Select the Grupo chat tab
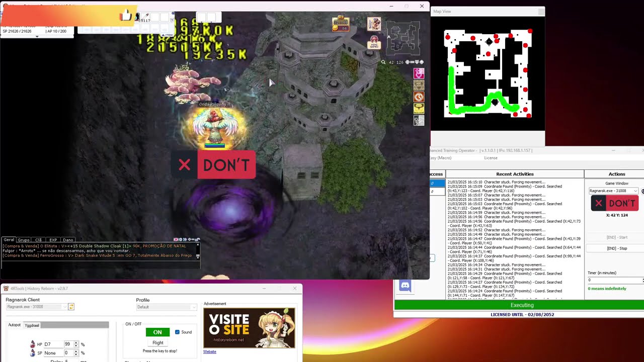The image size is (644, 362). click(x=24, y=240)
